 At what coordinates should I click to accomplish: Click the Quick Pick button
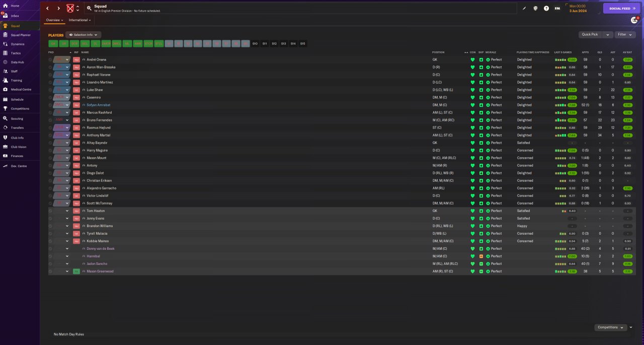coord(590,35)
